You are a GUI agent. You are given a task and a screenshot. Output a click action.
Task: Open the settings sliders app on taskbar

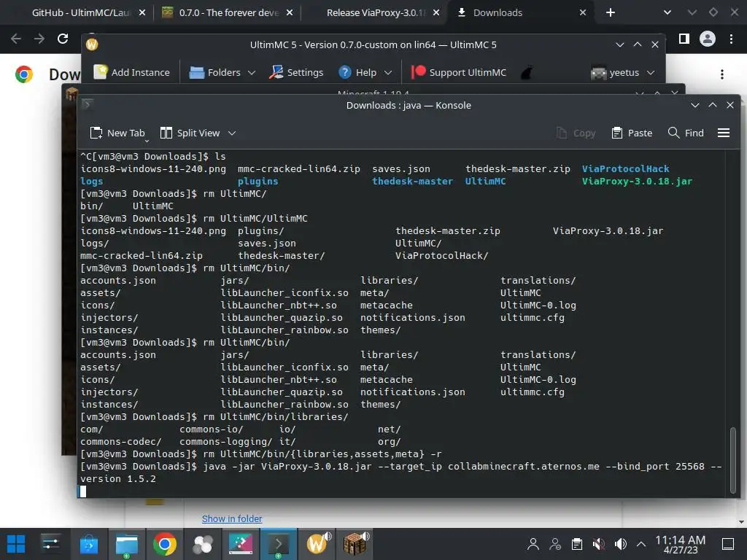point(50,544)
